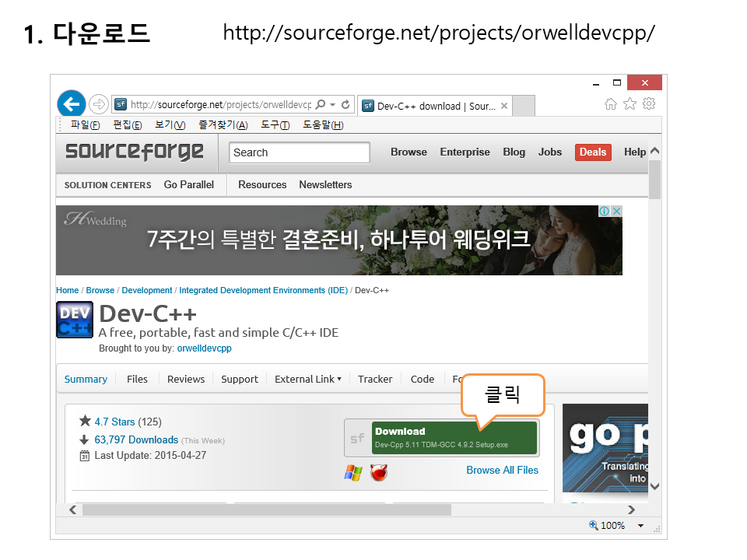Go to Development breadcrumb link

point(147,290)
